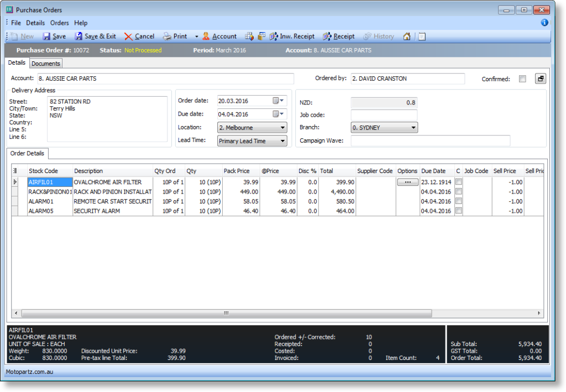The width and height of the screenshot is (566, 392).
Task: Click the notepad icon after the home icon
Action: coord(422,36)
